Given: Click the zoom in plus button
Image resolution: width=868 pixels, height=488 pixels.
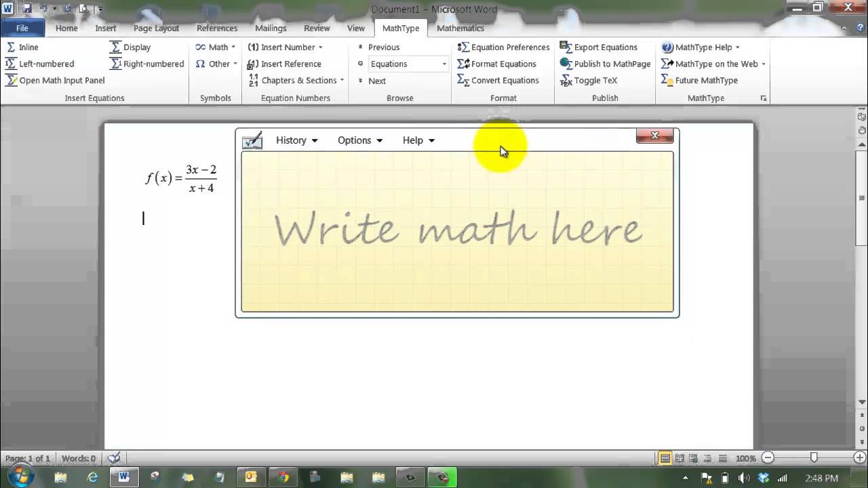Looking at the screenshot, I should (x=860, y=458).
